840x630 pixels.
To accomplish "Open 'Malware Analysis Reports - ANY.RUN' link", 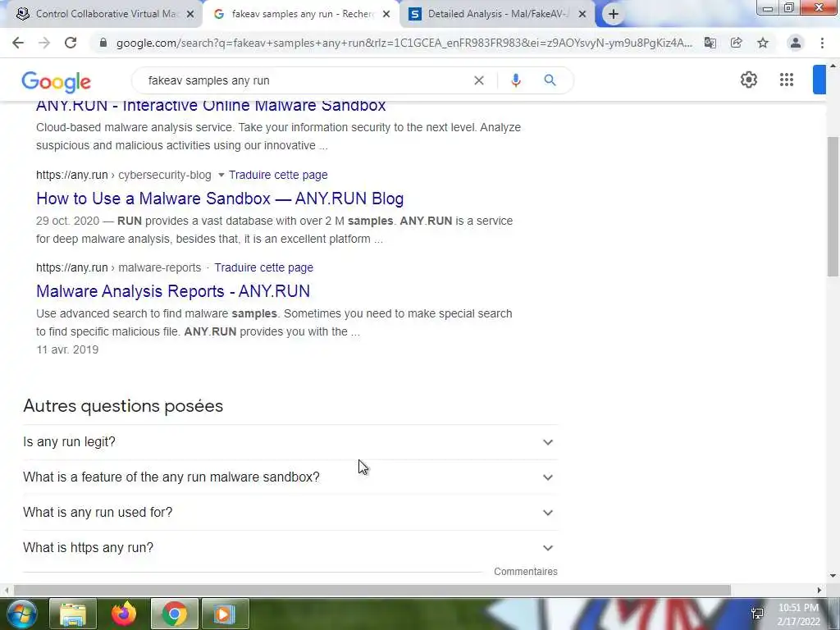I will [173, 291].
